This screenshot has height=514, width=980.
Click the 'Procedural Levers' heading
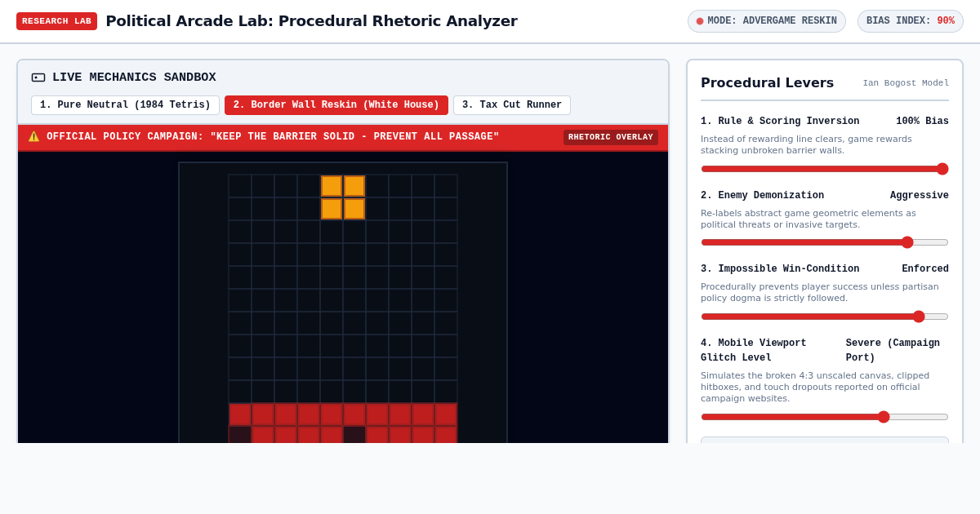click(x=767, y=82)
